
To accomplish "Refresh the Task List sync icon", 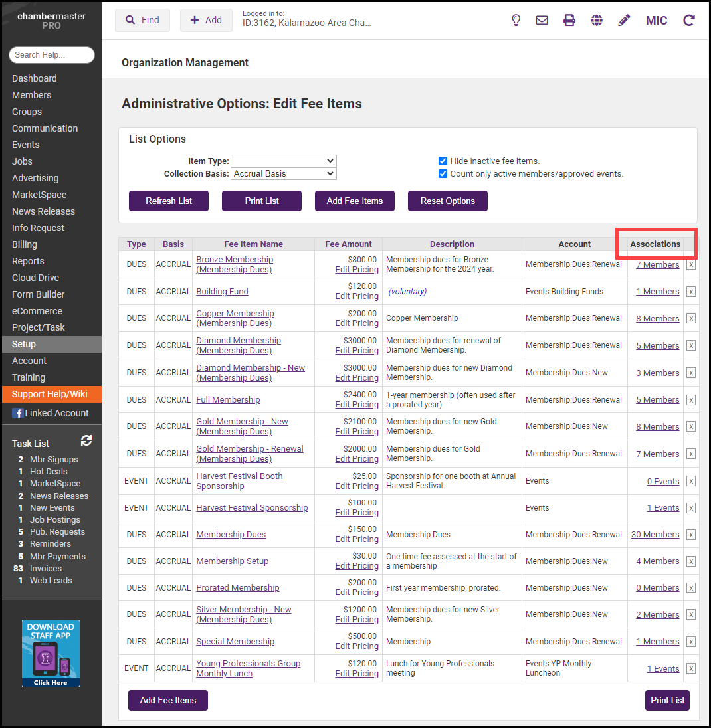I will point(86,440).
